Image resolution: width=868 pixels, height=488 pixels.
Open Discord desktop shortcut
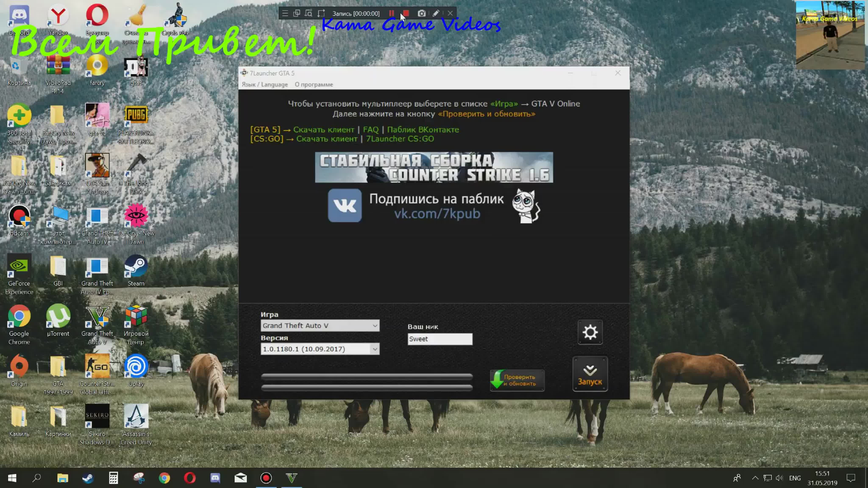tap(19, 20)
